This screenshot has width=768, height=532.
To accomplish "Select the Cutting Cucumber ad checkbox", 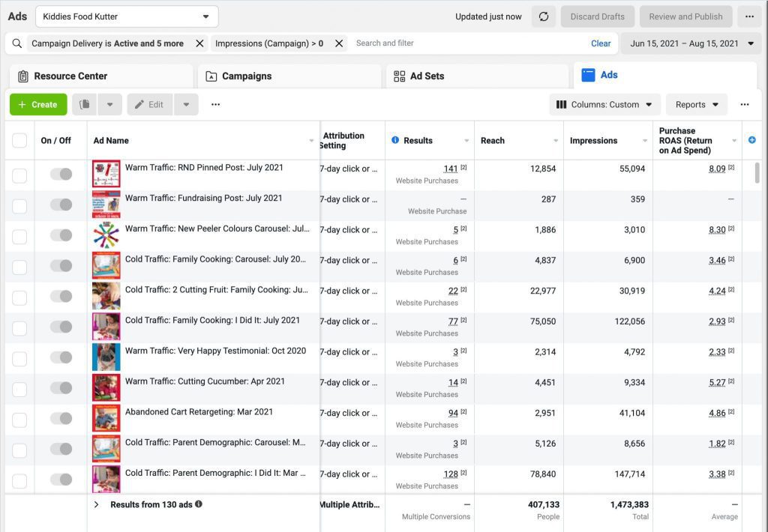I will (x=19, y=389).
